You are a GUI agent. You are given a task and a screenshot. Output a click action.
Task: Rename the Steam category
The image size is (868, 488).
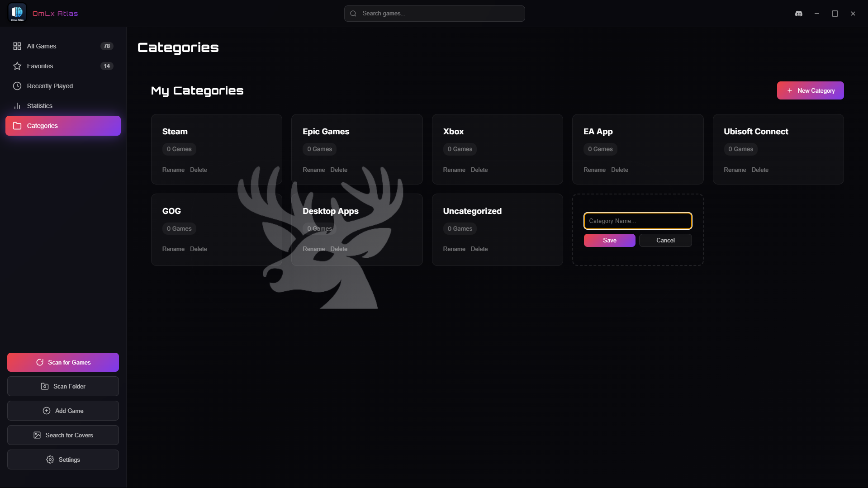click(x=173, y=170)
